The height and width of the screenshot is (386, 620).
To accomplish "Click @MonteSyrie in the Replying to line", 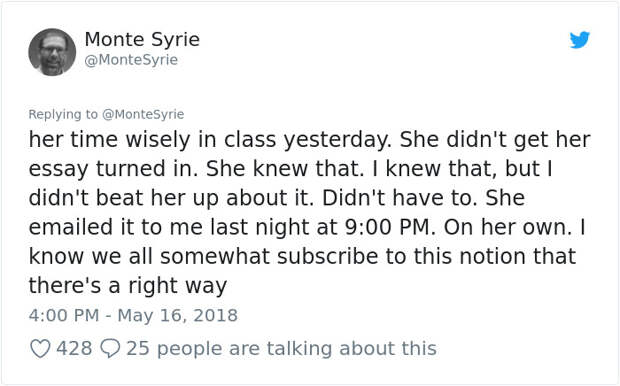I will [x=143, y=114].
